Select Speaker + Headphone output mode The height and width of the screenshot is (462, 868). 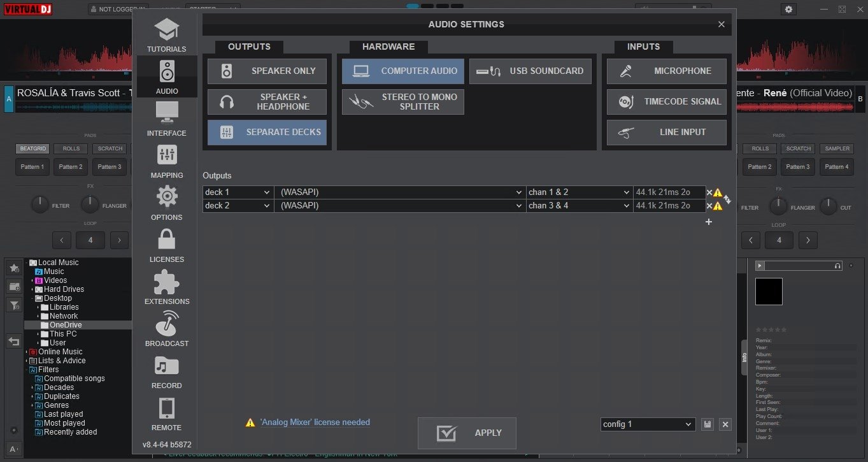267,102
